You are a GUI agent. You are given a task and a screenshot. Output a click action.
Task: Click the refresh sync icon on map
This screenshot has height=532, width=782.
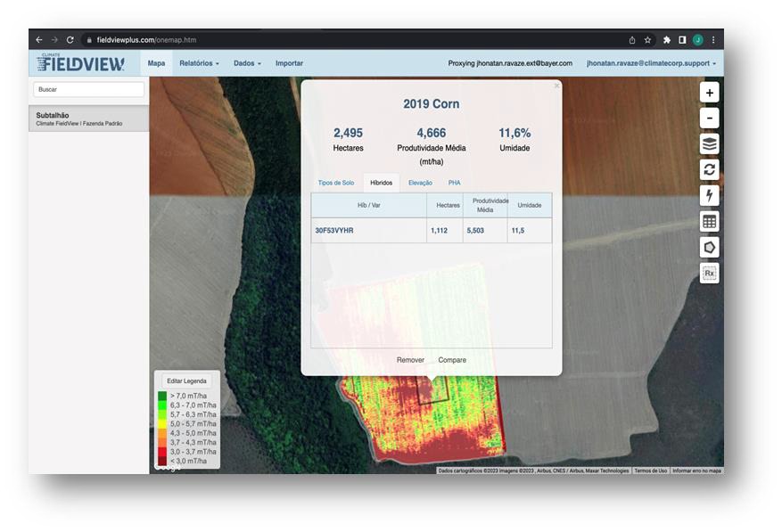click(x=709, y=169)
